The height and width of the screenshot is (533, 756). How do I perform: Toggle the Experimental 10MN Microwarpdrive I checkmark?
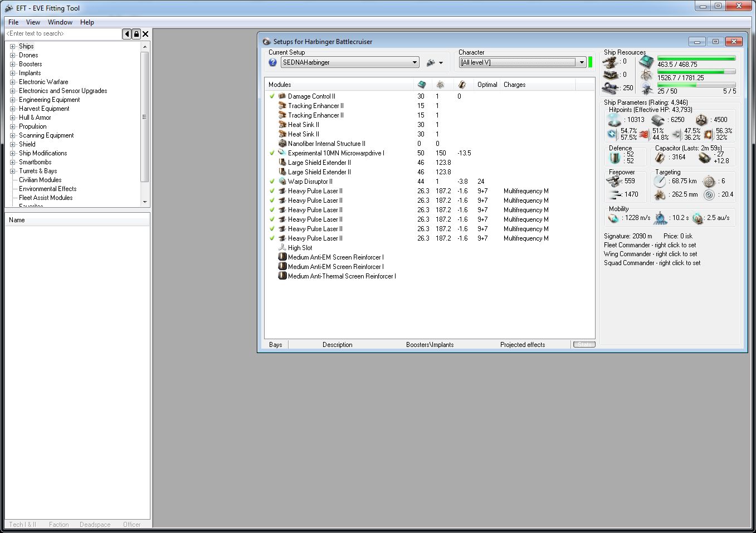pyautogui.click(x=272, y=153)
